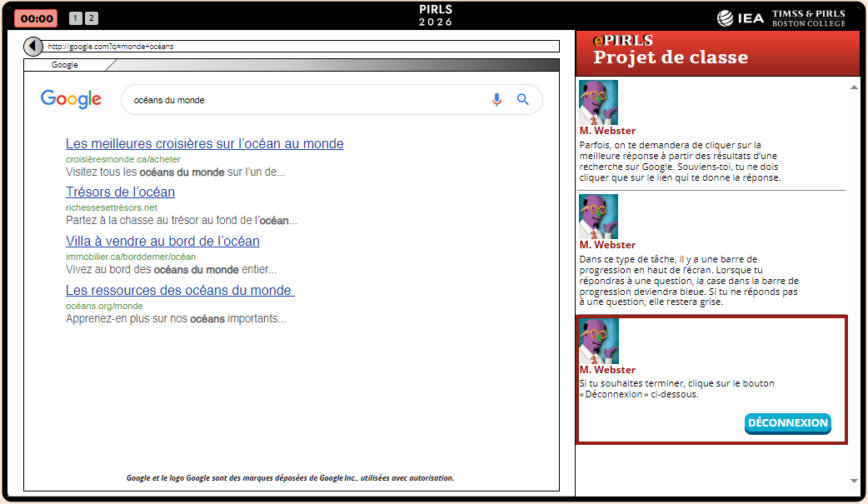
Task: Click the M. Webster avatar above Déconnexion
Action: (x=598, y=342)
